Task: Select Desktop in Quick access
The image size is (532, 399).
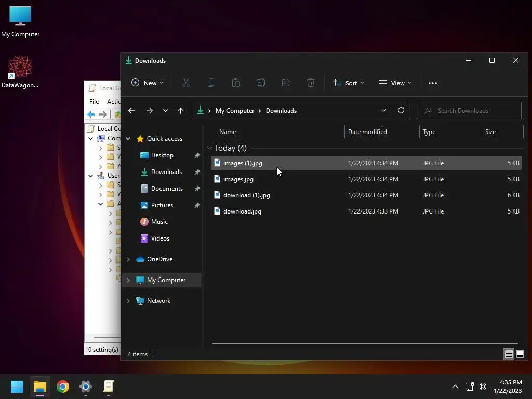Action: tap(162, 155)
